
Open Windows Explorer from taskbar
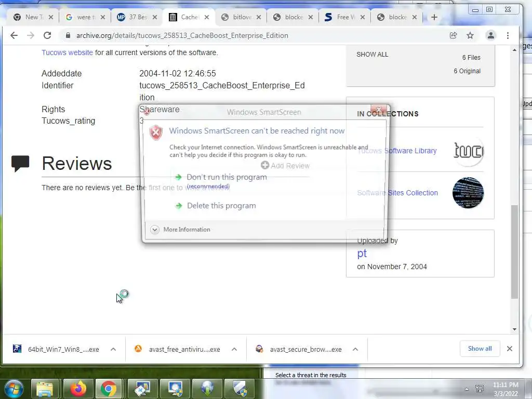[x=45, y=389]
